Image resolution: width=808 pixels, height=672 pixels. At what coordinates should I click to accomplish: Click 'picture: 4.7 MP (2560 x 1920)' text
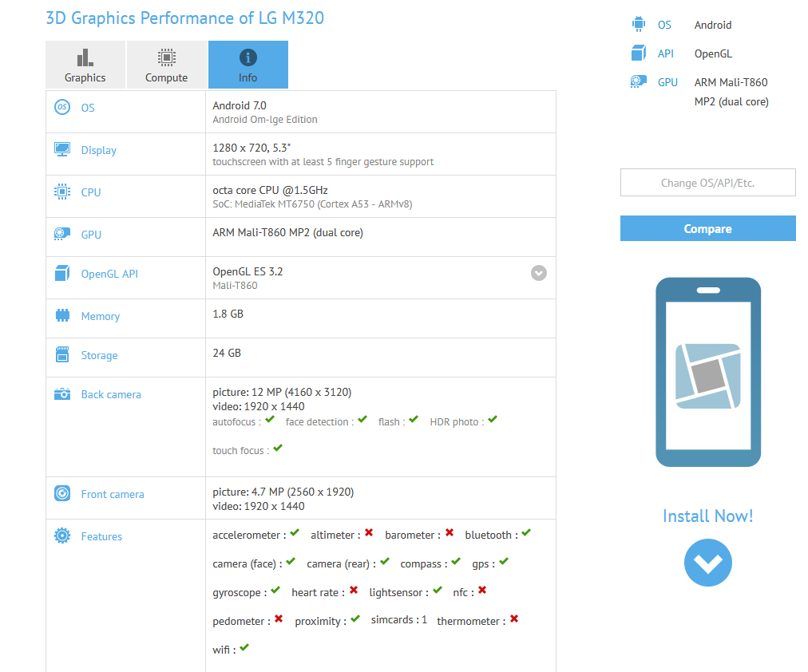click(x=283, y=492)
